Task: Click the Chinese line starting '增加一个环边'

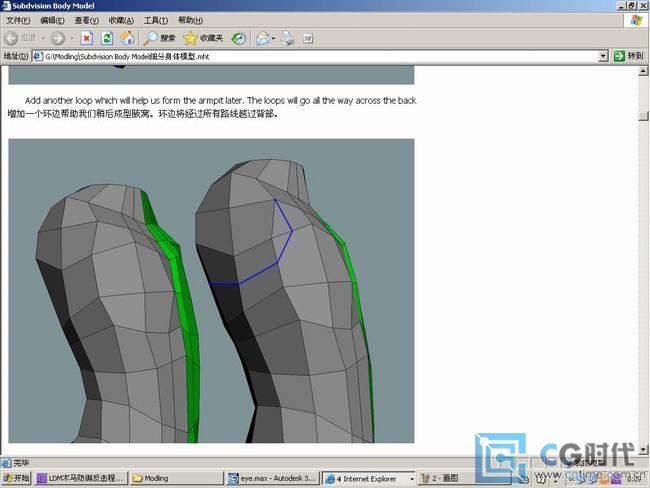Action: tap(143, 114)
